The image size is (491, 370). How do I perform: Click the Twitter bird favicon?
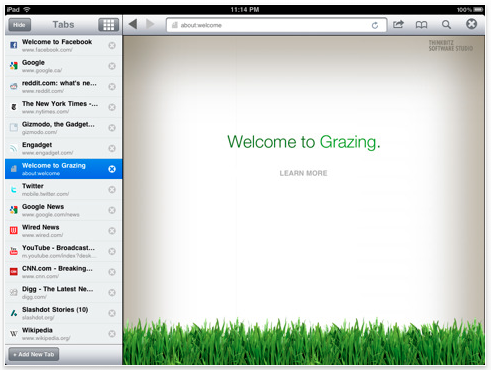(x=14, y=189)
